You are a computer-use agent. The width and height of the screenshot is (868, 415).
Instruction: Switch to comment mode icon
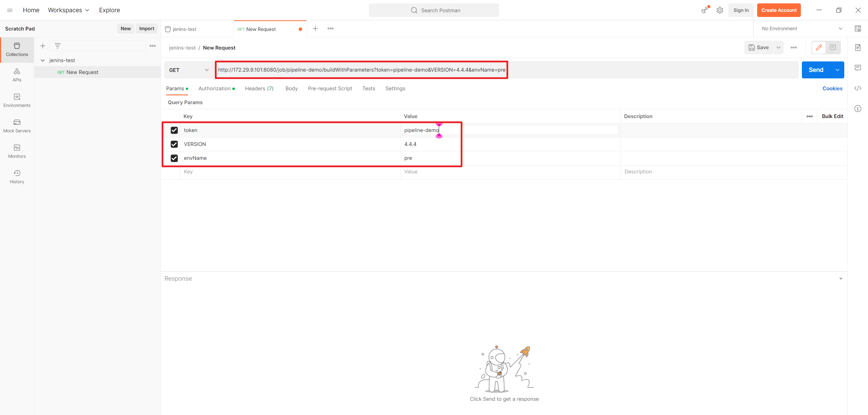coord(833,48)
